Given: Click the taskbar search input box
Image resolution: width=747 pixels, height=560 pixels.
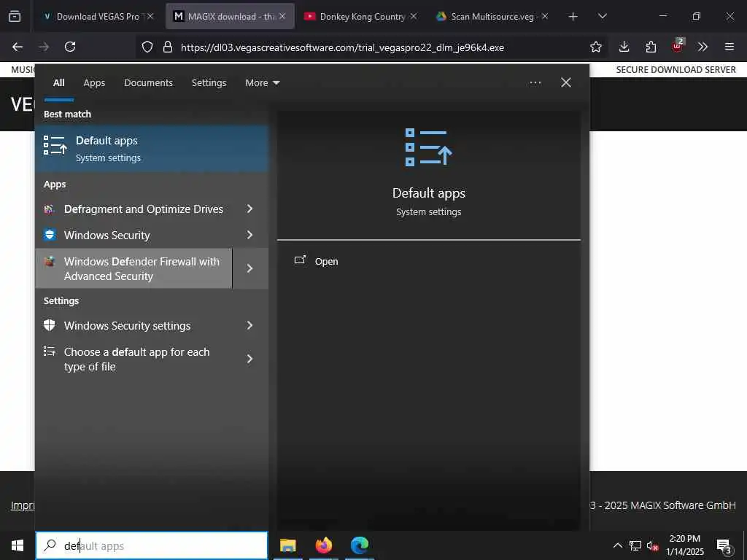Looking at the screenshot, I should pos(152,545).
